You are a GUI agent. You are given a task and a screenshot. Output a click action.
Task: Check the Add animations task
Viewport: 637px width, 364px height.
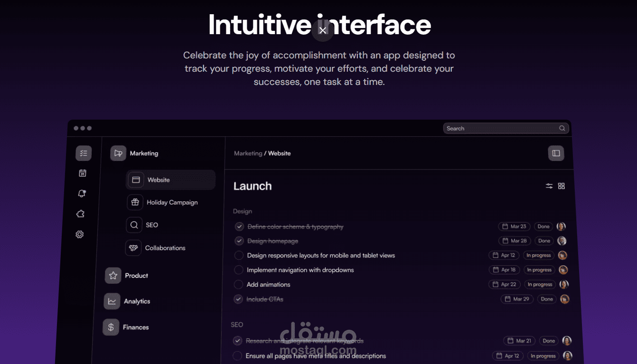pyautogui.click(x=238, y=285)
